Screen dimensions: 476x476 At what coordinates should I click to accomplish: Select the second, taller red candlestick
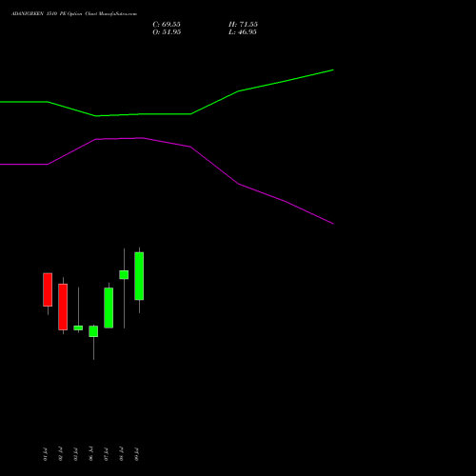[x=63, y=307]
